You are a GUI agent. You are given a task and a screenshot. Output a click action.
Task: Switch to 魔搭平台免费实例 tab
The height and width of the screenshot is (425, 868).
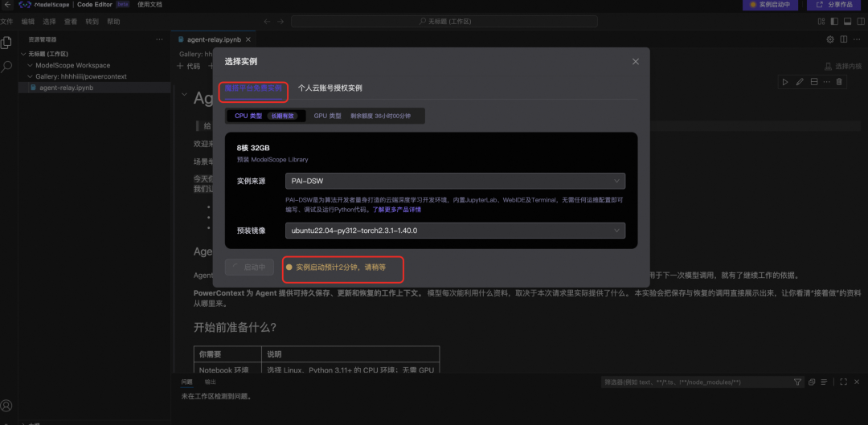click(253, 88)
